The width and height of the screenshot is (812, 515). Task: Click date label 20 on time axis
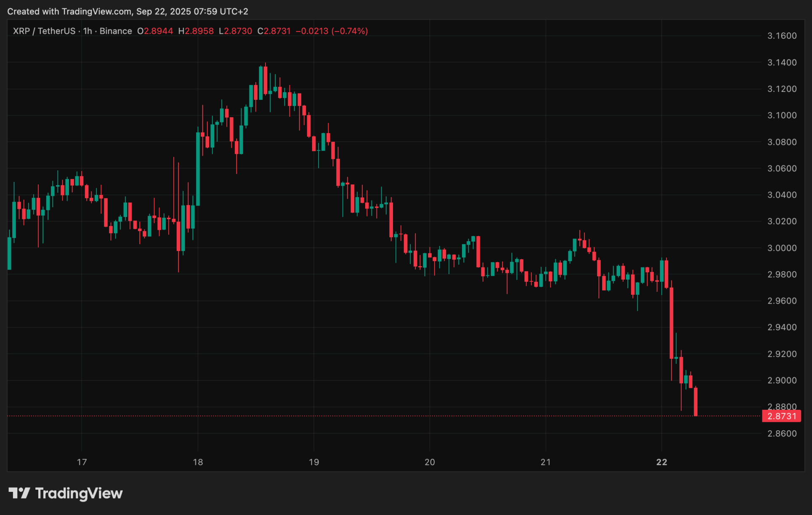coord(430,462)
